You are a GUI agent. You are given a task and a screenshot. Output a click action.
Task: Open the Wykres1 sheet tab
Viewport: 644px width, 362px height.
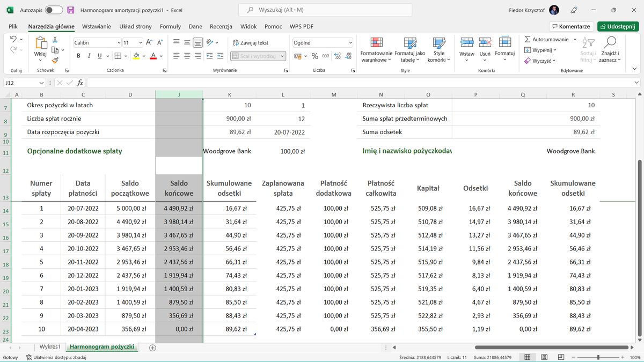point(49,347)
